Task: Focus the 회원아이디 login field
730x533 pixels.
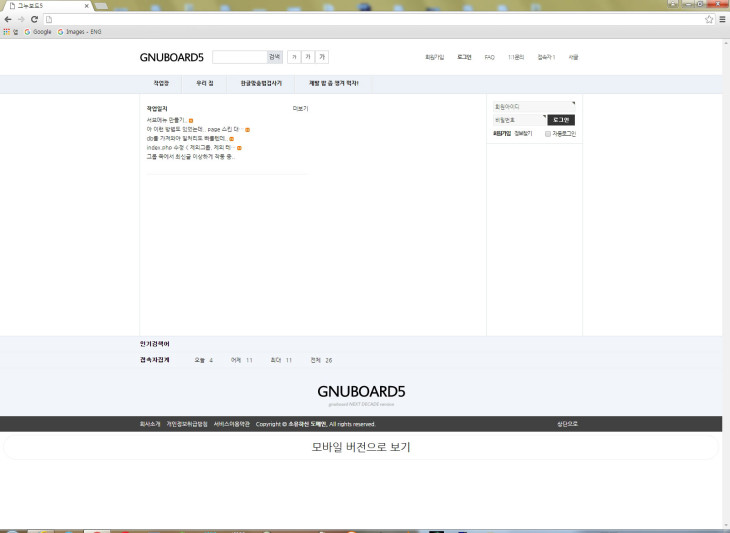Action: 534,107
